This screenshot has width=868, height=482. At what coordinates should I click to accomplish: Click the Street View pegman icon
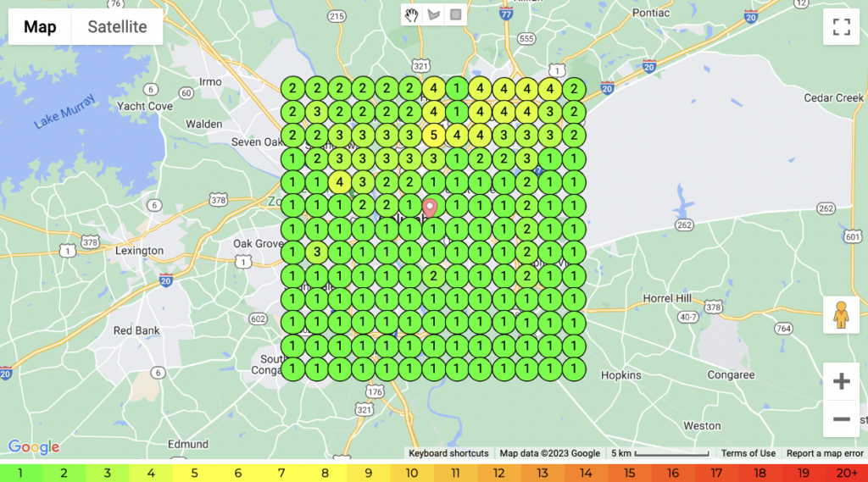pyautogui.click(x=841, y=315)
